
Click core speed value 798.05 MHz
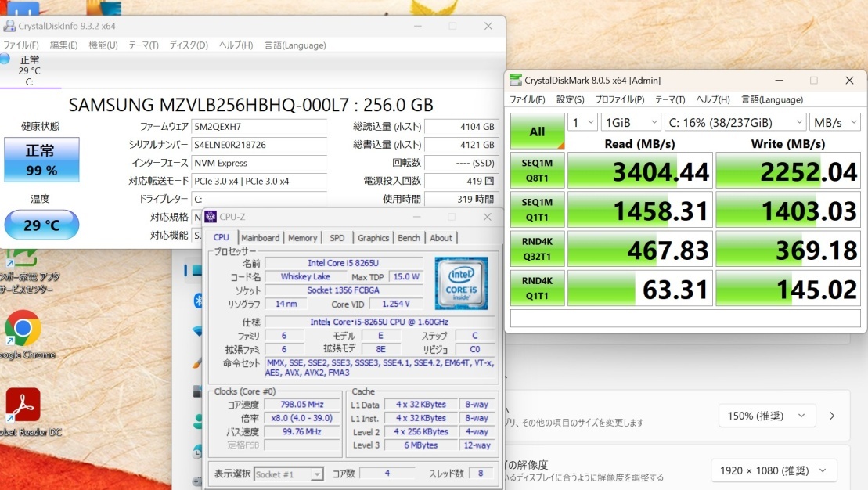click(302, 405)
